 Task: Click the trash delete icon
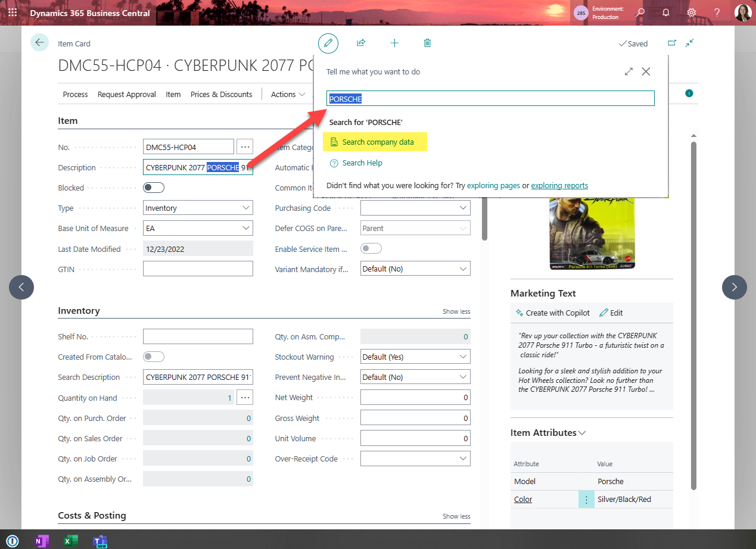427,43
